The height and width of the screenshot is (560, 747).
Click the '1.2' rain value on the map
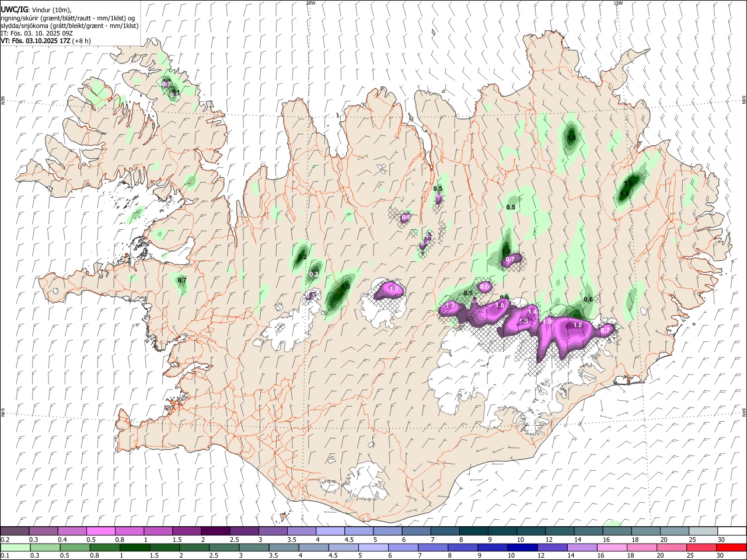302,257
